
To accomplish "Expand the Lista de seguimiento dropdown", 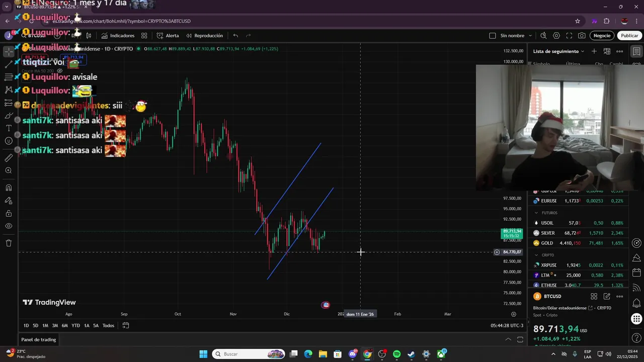I will point(558,51).
